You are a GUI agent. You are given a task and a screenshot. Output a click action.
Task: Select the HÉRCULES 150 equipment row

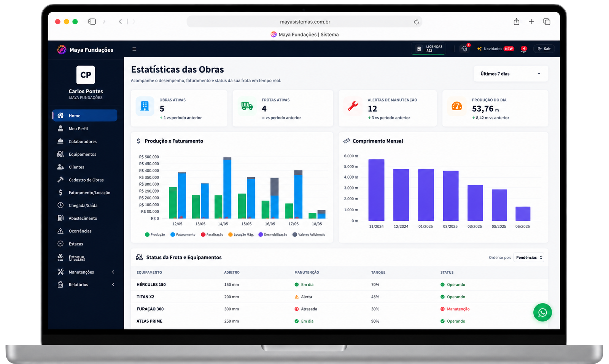pyautogui.click(x=339, y=285)
